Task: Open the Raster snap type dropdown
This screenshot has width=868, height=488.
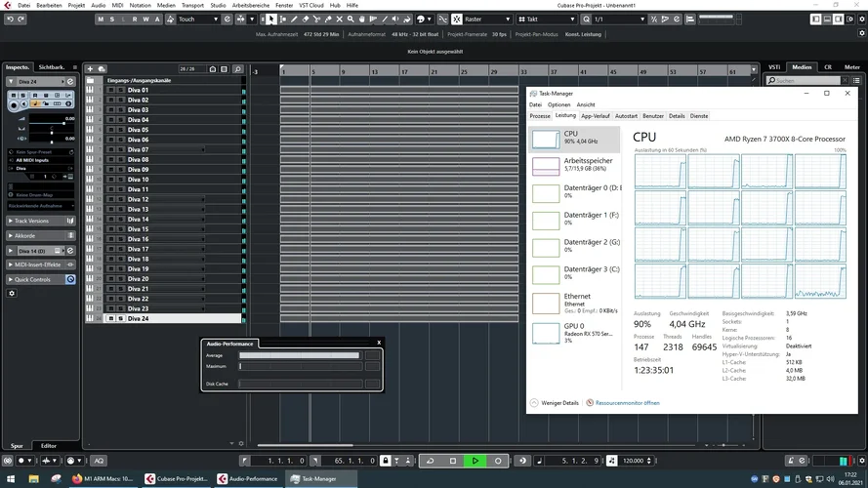Action: click(488, 19)
